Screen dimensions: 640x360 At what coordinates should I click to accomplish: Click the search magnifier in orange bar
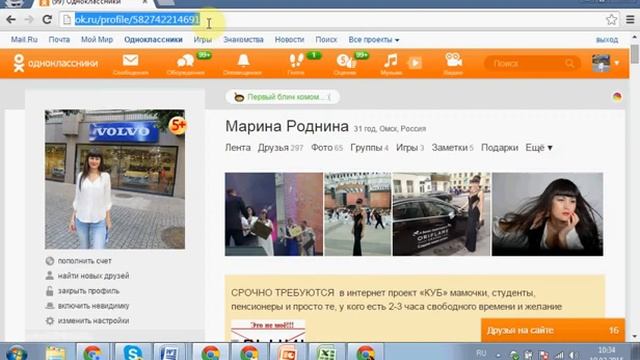click(569, 63)
